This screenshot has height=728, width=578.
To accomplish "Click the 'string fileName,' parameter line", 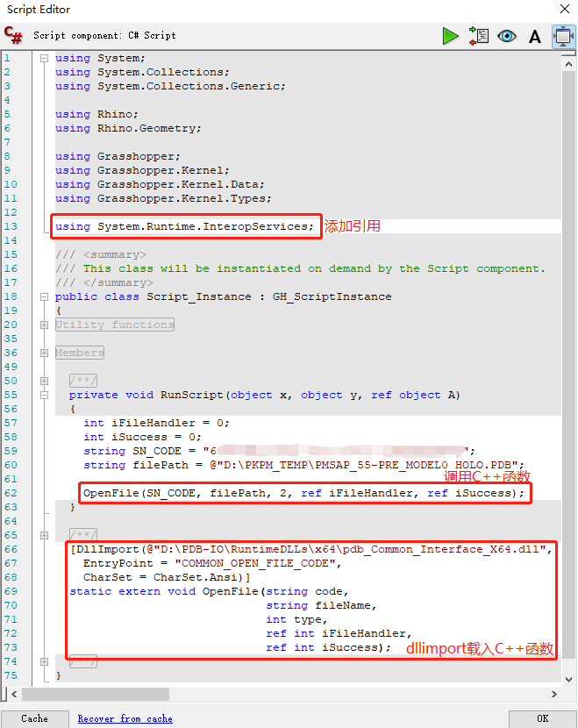I will tap(321, 605).
